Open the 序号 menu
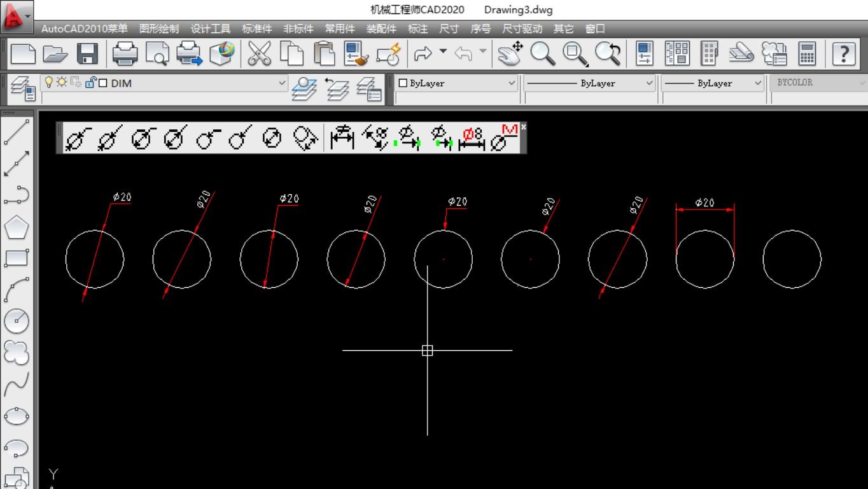Viewport: 868px width, 489px height. [x=480, y=29]
